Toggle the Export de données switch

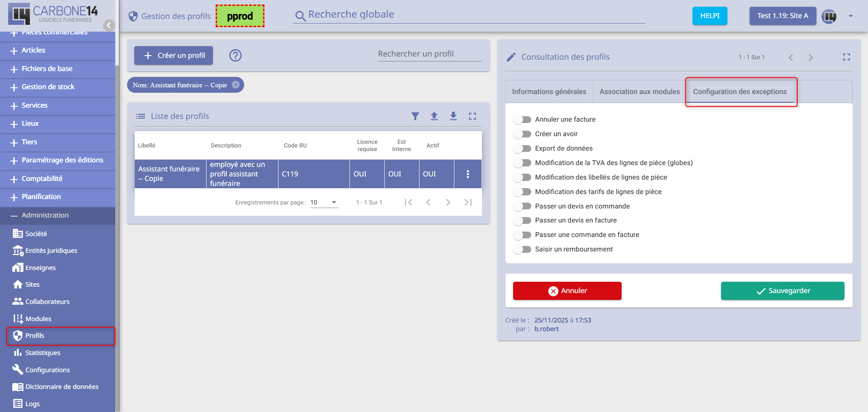pyautogui.click(x=523, y=149)
